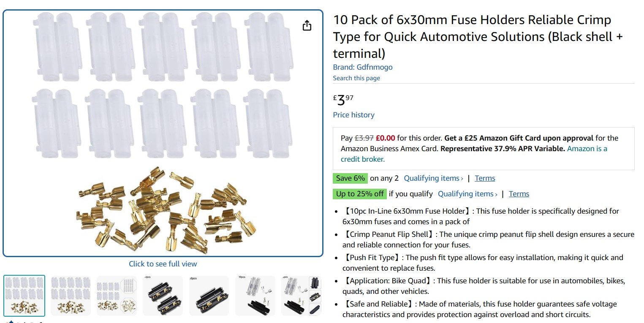Show thumbnail with single black fuse holder
Image resolution: width=644 pixels, height=323 pixels.
coord(209,296)
